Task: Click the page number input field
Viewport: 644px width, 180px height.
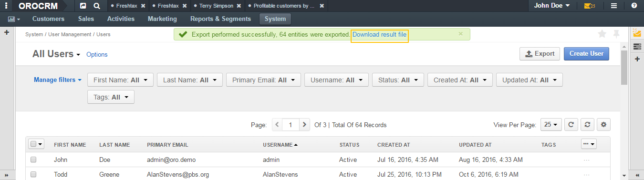Action: tap(291, 125)
